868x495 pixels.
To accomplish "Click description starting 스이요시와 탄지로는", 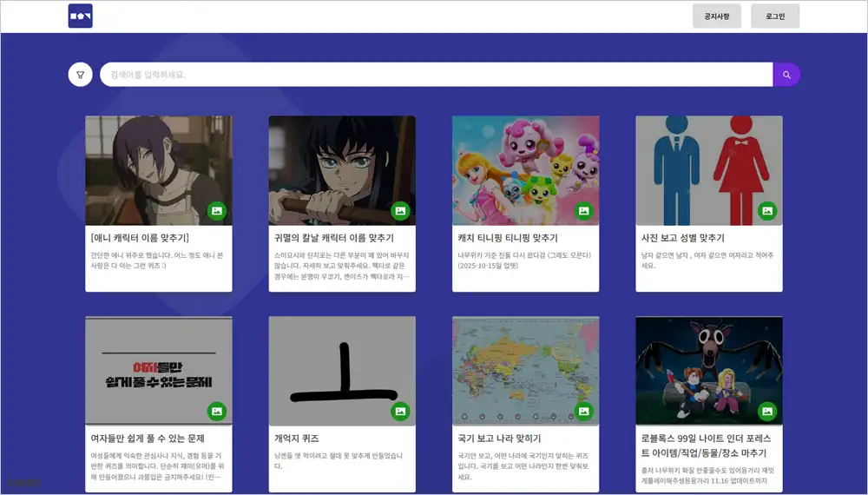I will click(342, 266).
